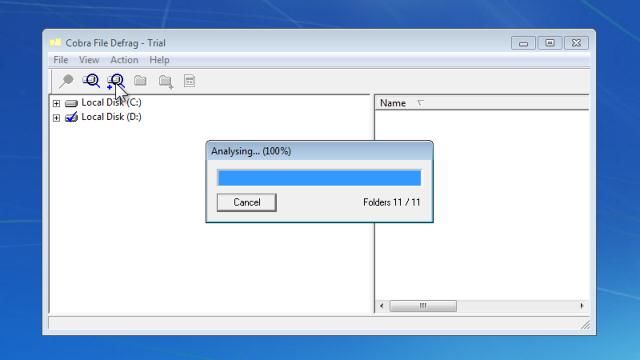
Task: Click the report sheet toolbar icon
Action: (189, 81)
